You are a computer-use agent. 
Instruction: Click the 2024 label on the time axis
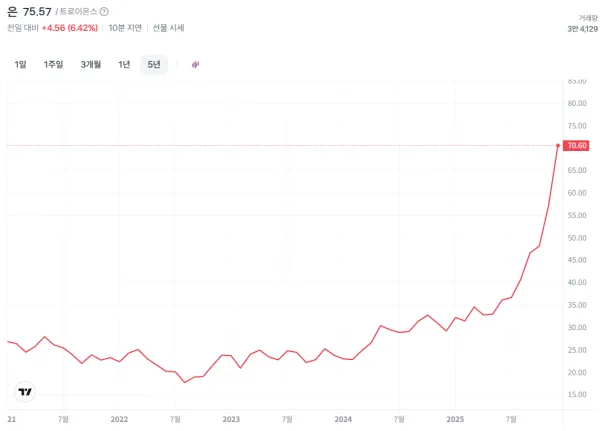click(343, 419)
